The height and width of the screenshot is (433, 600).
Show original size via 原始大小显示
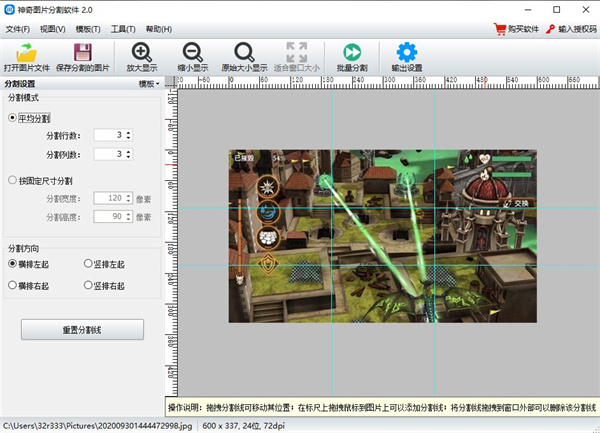[243, 52]
